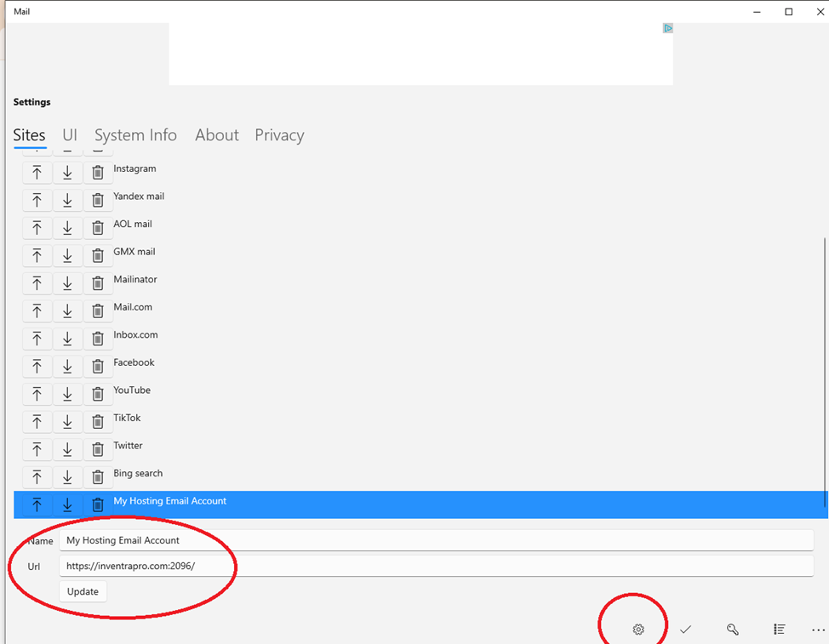The image size is (829, 644).
Task: Delete the Mailinator entry
Action: 98,283
